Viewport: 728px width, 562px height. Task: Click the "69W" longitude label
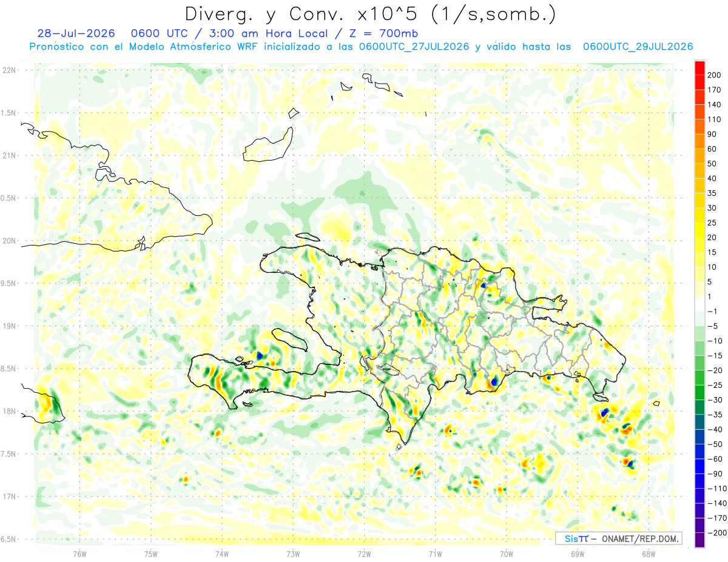click(578, 554)
